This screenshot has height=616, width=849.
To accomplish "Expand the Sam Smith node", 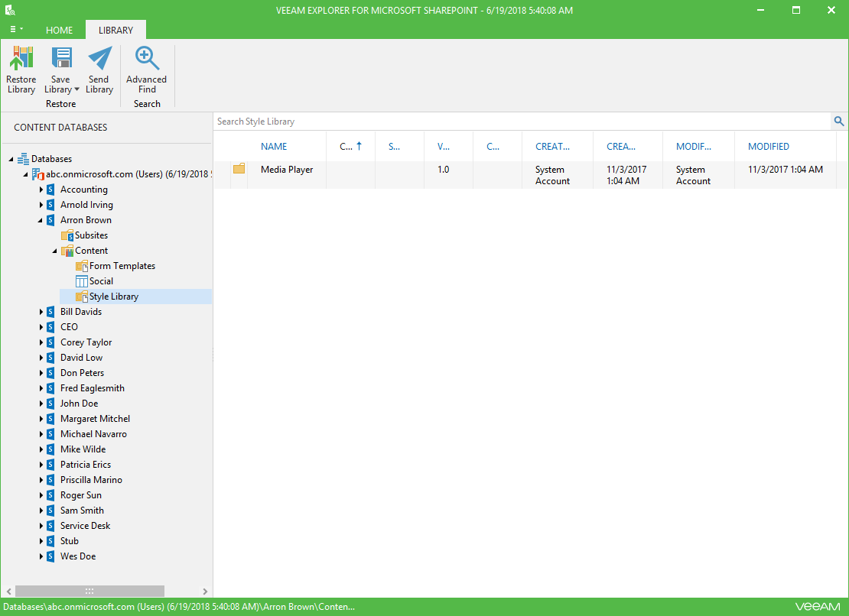I will tap(41, 511).
